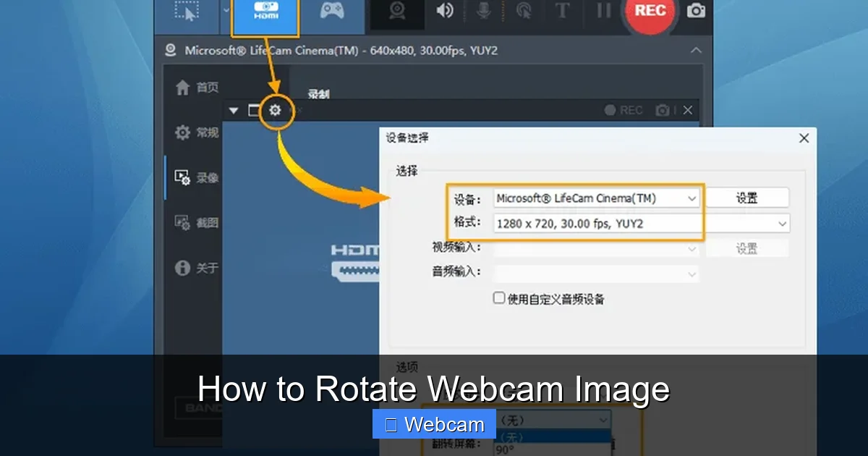Open the 视频输入 video input dropdown
The width and height of the screenshot is (868, 456).
point(597,248)
